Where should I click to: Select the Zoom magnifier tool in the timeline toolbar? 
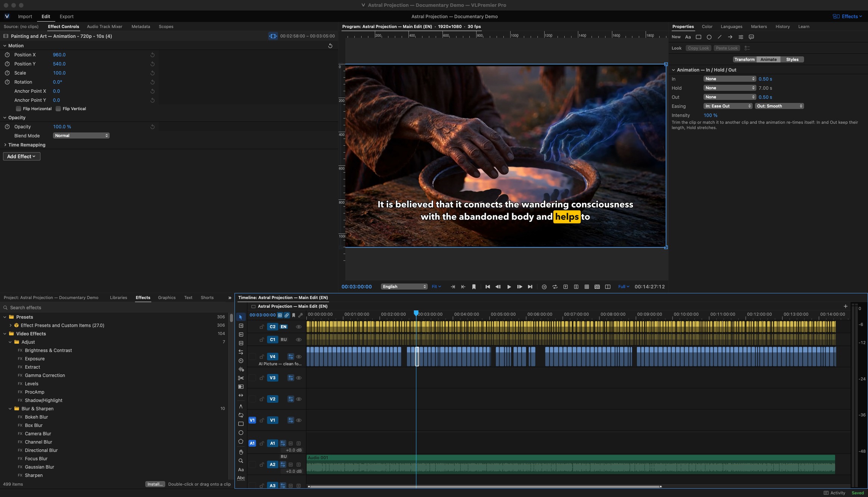coord(241,461)
